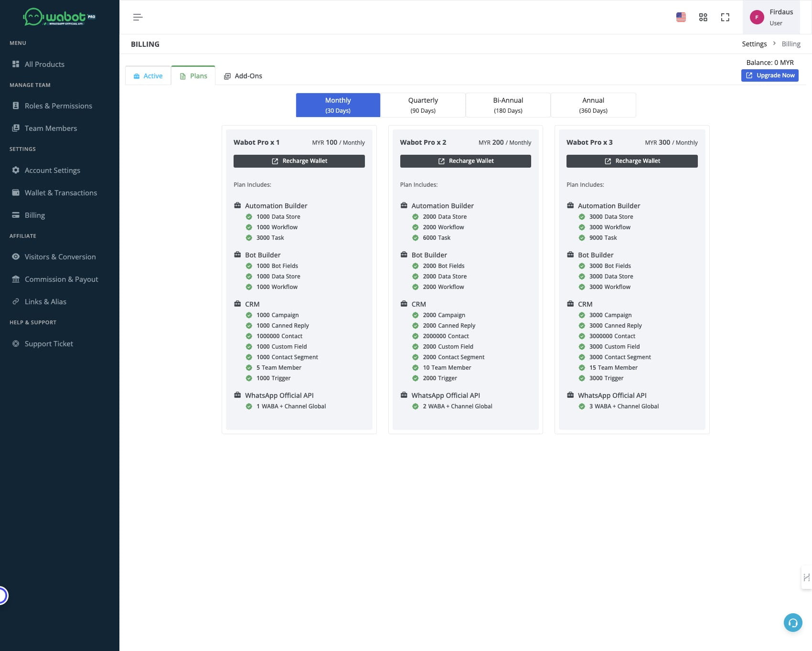
Task: Click Recharge Wallet for Wabot Pro x 3
Action: click(x=632, y=161)
